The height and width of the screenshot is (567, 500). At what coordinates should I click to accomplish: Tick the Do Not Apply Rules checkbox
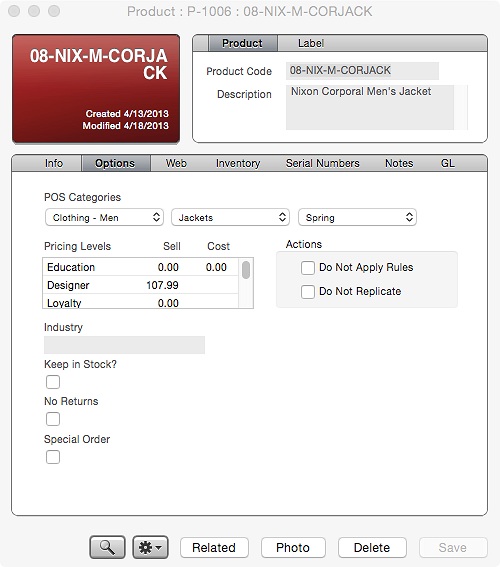[x=308, y=268]
